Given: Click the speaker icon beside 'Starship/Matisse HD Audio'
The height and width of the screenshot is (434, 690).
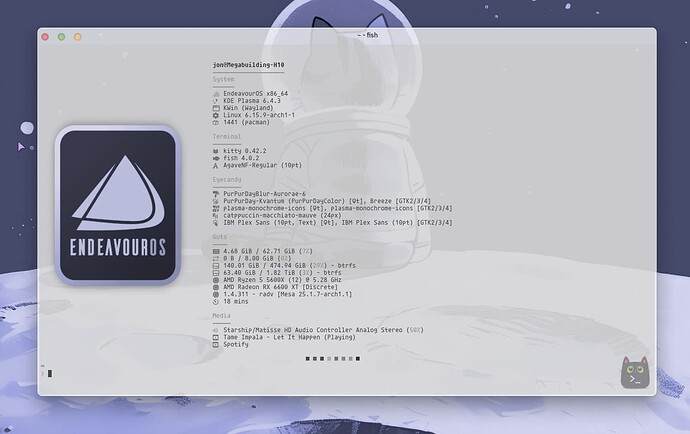Looking at the screenshot, I should [x=216, y=330].
